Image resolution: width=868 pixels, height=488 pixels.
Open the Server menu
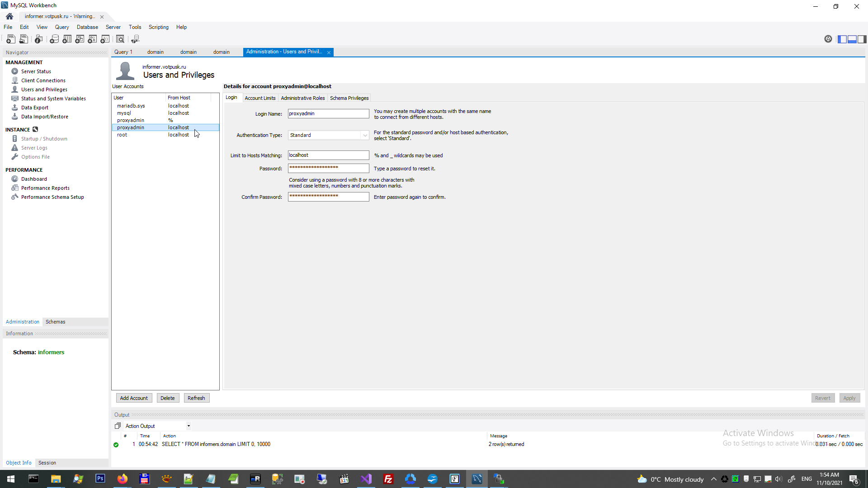click(x=113, y=27)
